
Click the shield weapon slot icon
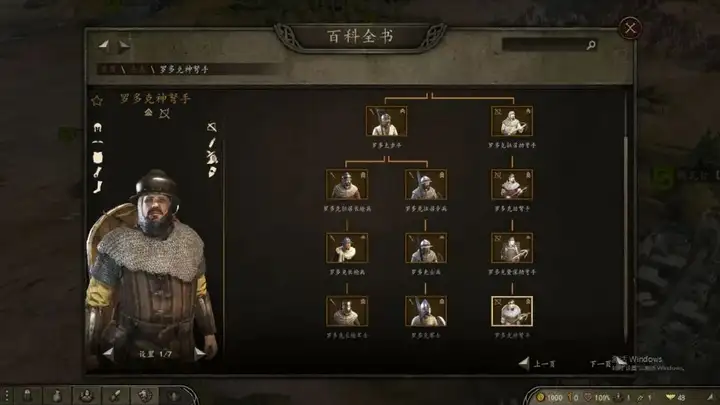(x=212, y=173)
